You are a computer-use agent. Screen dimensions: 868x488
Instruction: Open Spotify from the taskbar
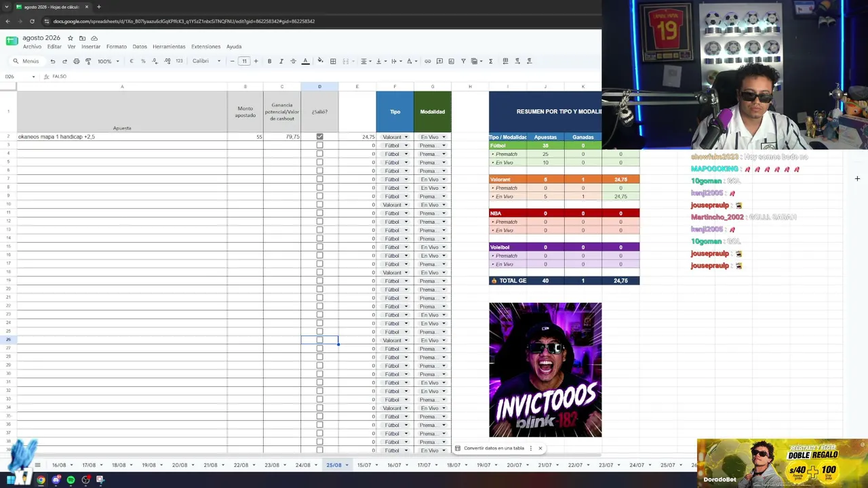(x=71, y=480)
